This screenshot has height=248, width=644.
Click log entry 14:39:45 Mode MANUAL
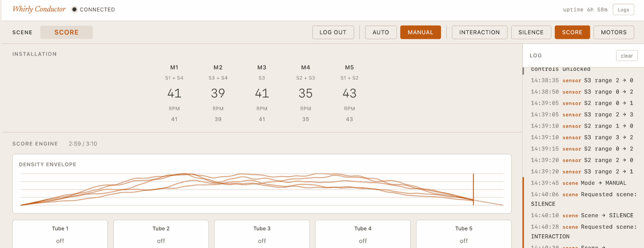click(579, 183)
